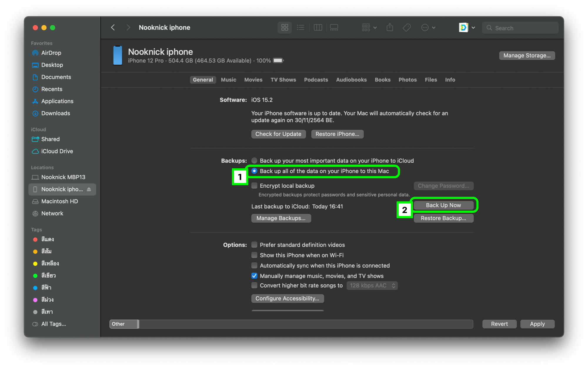Eject the Nooknick iphone device
588x369 pixels.
[89, 189]
